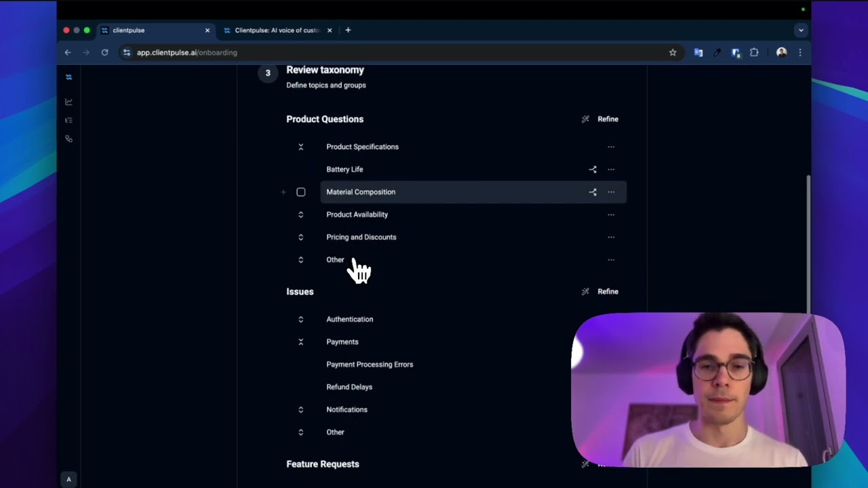Image resolution: width=868 pixels, height=488 pixels.
Task: Open a new browser tab
Action: [x=348, y=30]
